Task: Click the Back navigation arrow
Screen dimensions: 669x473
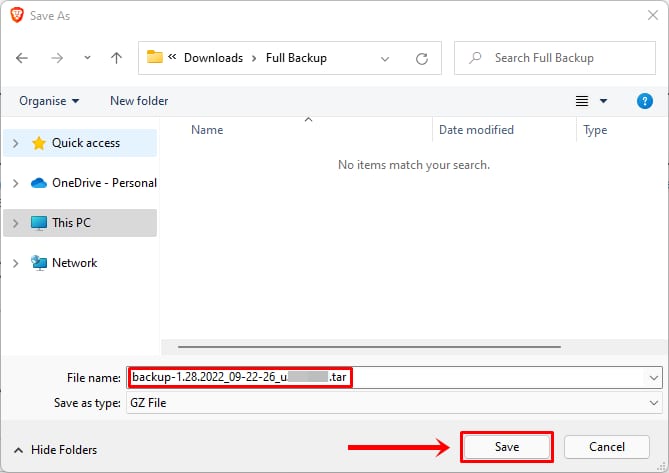Action: coord(22,58)
